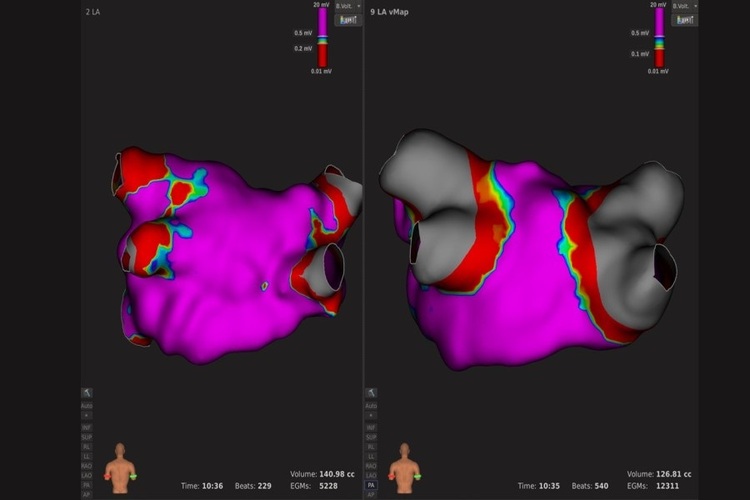Set right panel to RAO view

[x=371, y=465]
